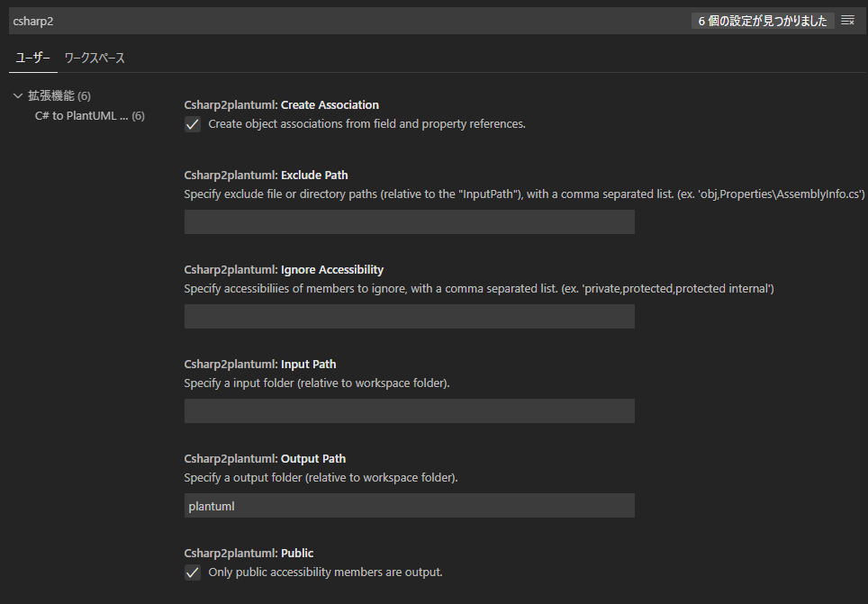Collapse the 拡張機能 (6) tree group
Viewport: 868px width, 604px height.
point(52,95)
